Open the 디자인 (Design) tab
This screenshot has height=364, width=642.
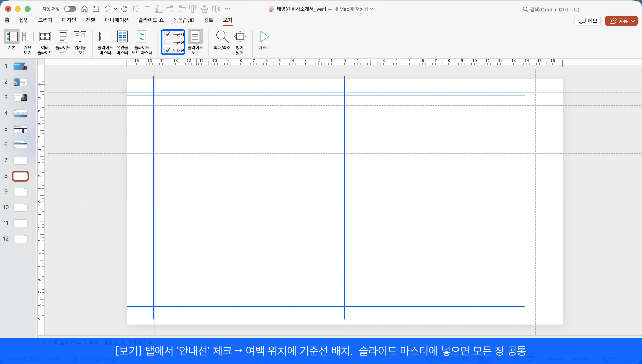pos(69,20)
